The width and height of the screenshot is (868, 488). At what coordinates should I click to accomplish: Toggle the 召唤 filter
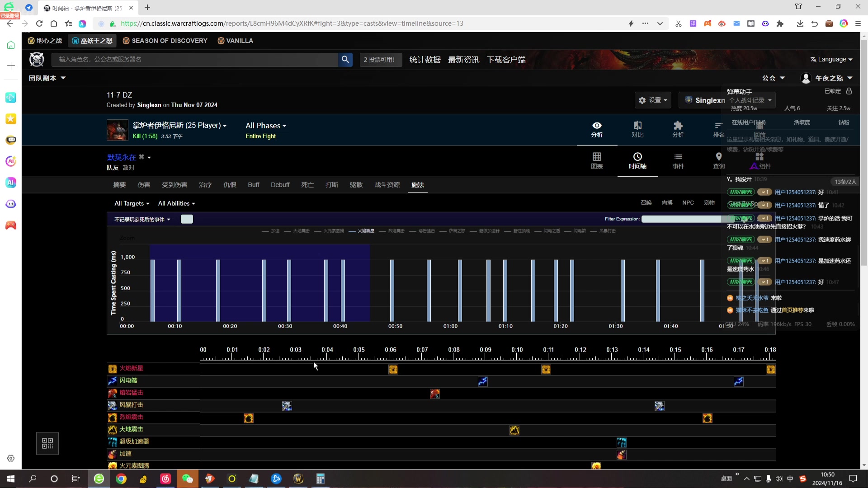coord(646,203)
